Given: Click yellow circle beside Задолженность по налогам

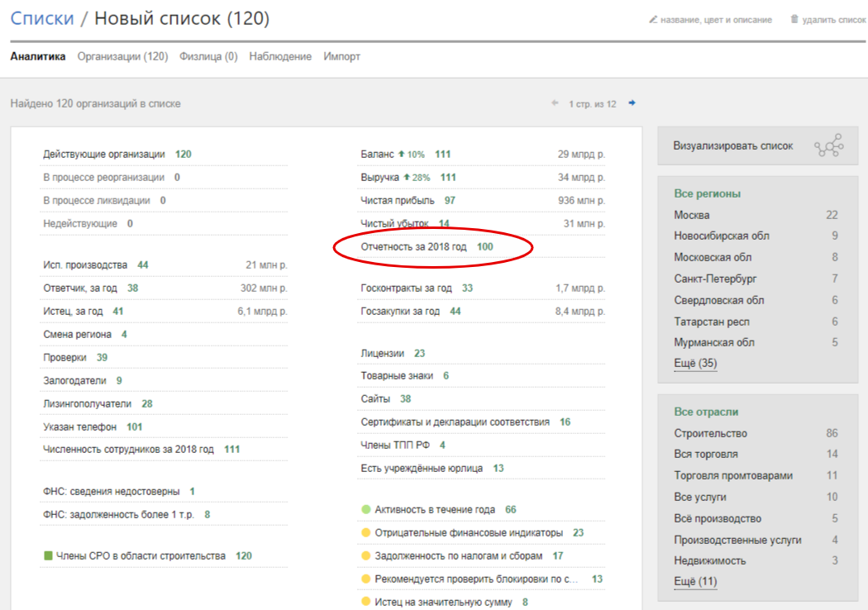Looking at the screenshot, I should point(365,555).
